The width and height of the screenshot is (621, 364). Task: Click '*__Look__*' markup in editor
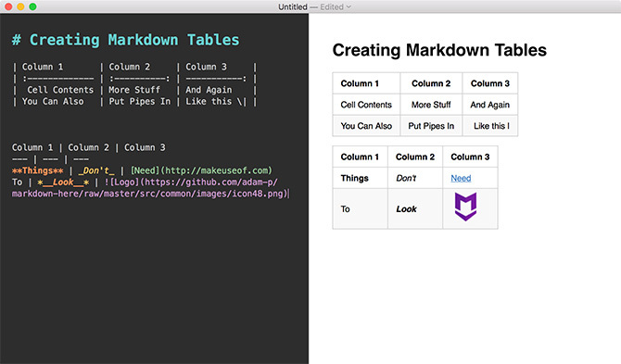click(x=63, y=182)
